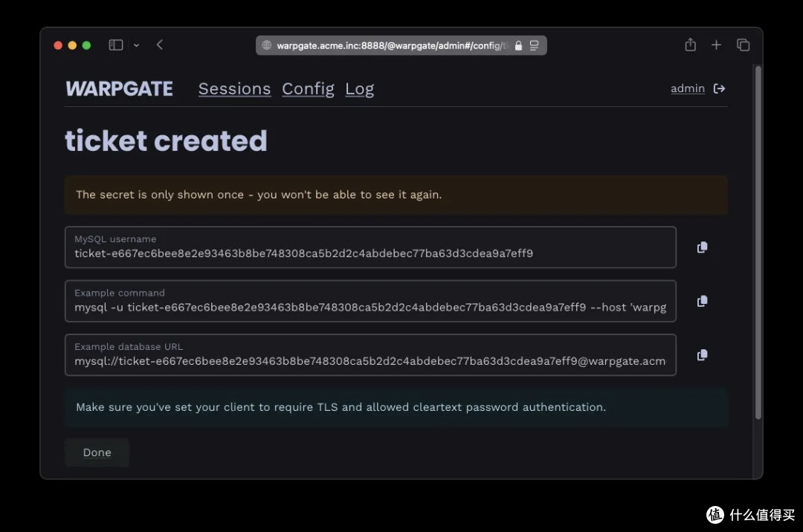Open the Sessions page
Image resolution: width=803 pixels, height=532 pixels.
pos(234,89)
